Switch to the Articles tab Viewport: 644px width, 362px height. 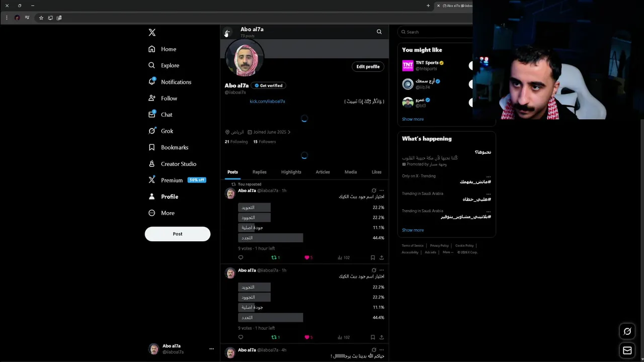click(x=323, y=172)
